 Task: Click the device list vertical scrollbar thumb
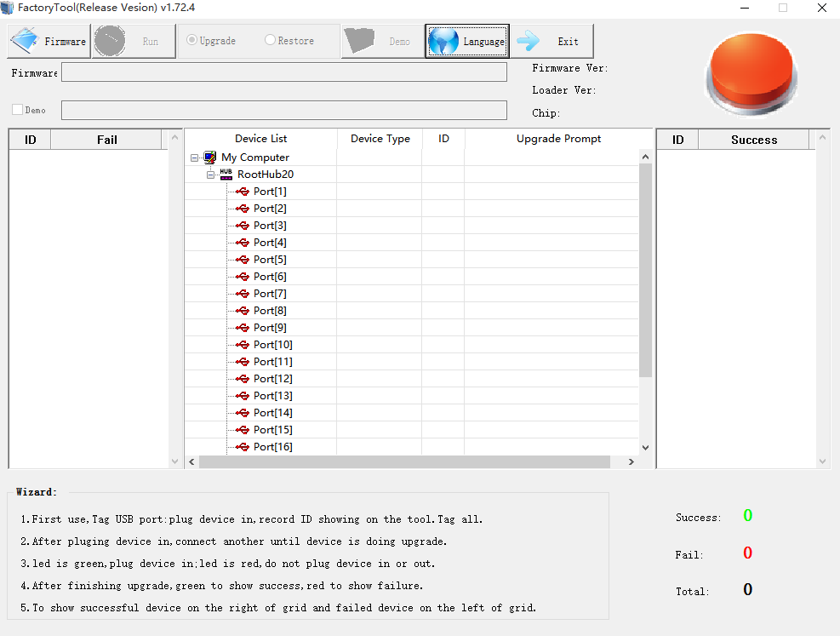tap(646, 271)
